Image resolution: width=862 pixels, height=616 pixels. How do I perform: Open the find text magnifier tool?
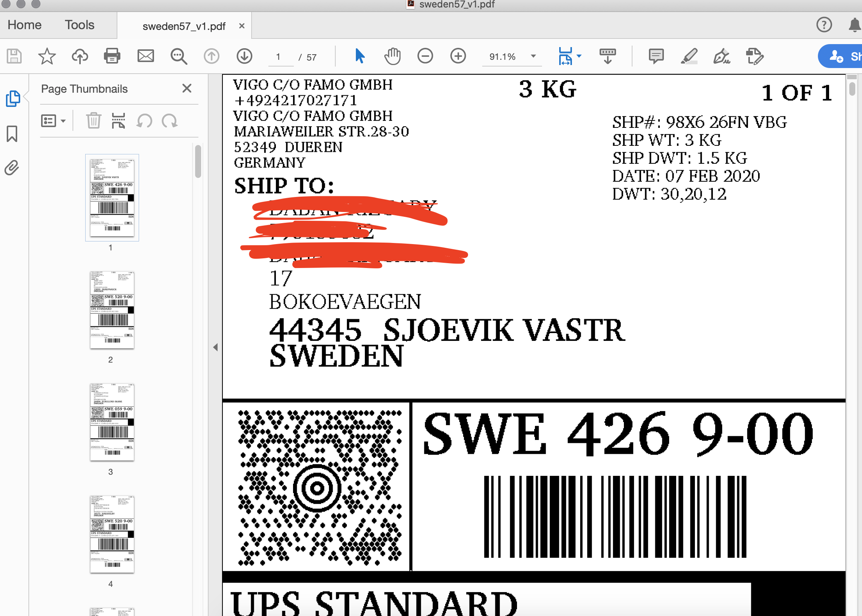click(x=178, y=56)
